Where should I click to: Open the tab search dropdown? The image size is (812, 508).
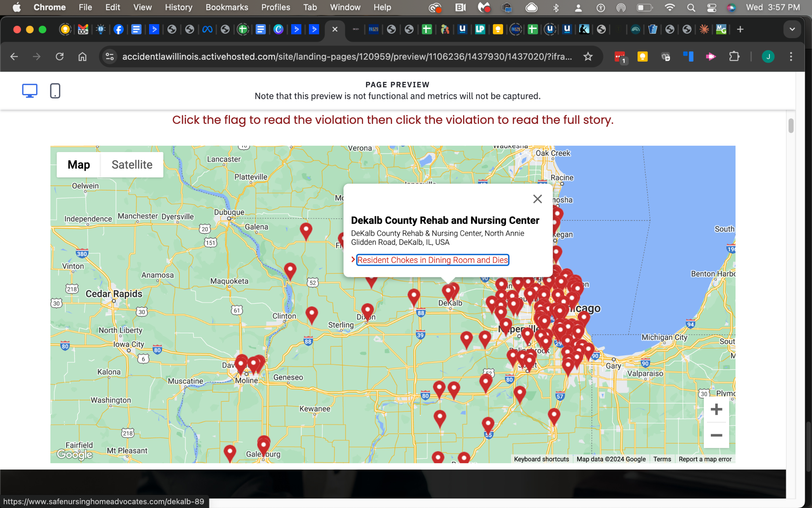click(x=792, y=29)
